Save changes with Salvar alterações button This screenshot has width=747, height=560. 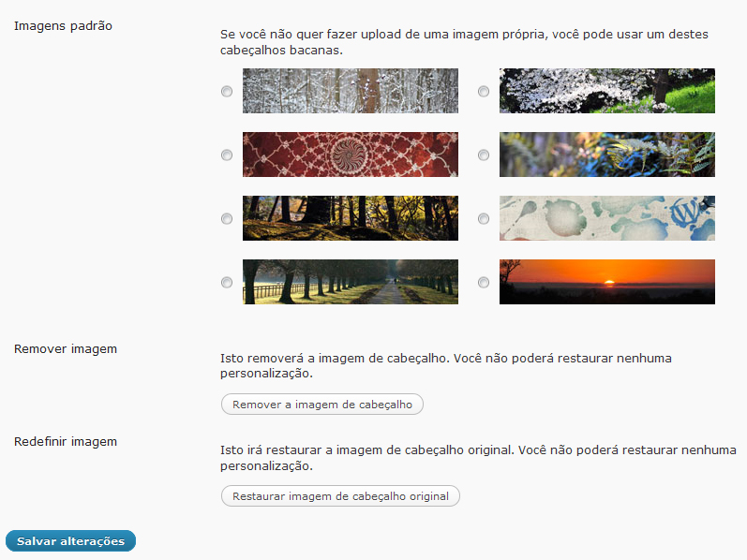(70, 541)
